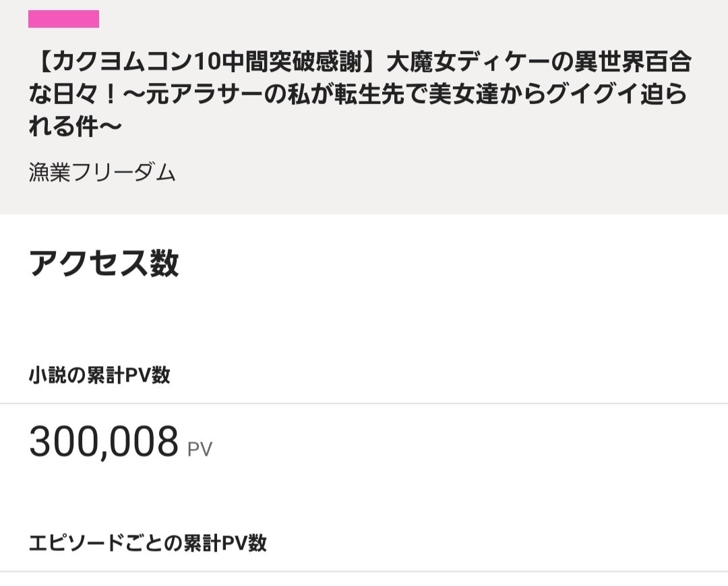
Task: Select the エピソードごとの累計PV数 section heading
Action: coord(148,543)
